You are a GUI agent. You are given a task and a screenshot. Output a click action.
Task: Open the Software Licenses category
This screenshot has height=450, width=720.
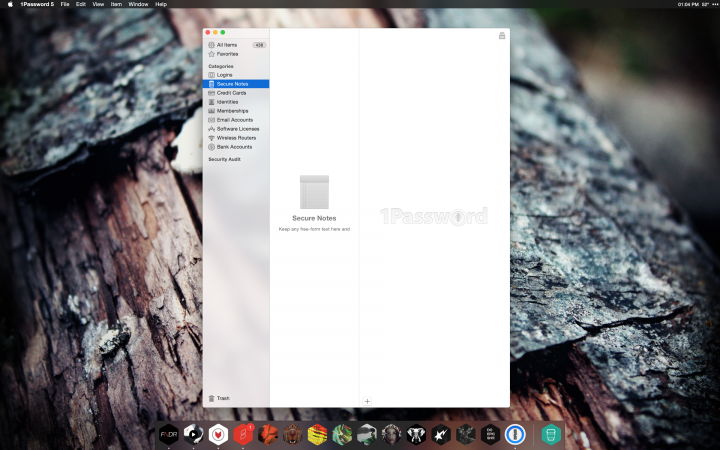[x=236, y=129]
